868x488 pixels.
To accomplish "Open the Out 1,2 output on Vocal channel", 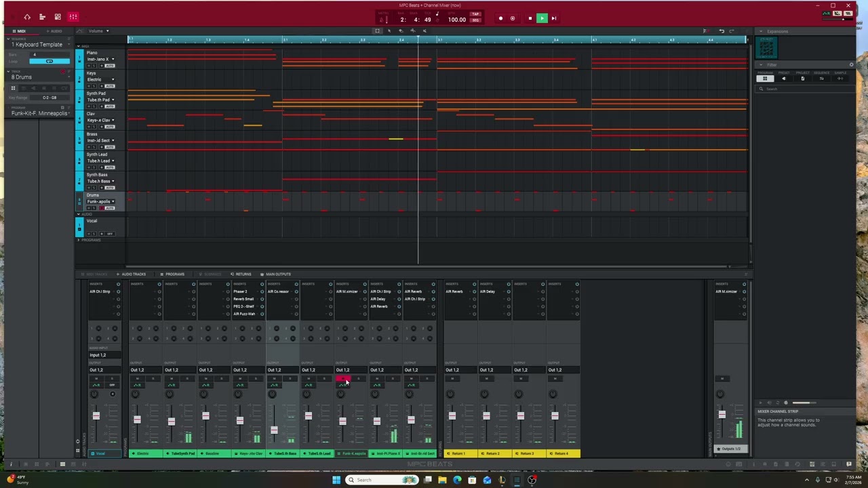I will tap(106, 370).
